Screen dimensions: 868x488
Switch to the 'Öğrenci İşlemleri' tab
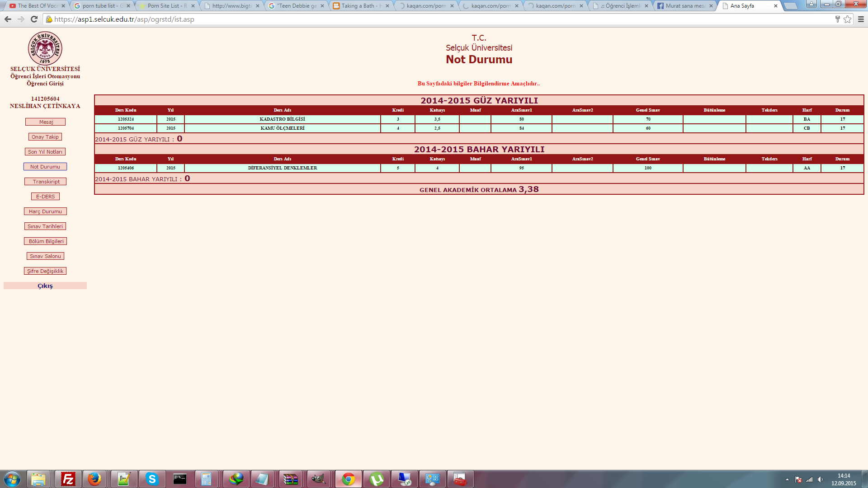[621, 6]
